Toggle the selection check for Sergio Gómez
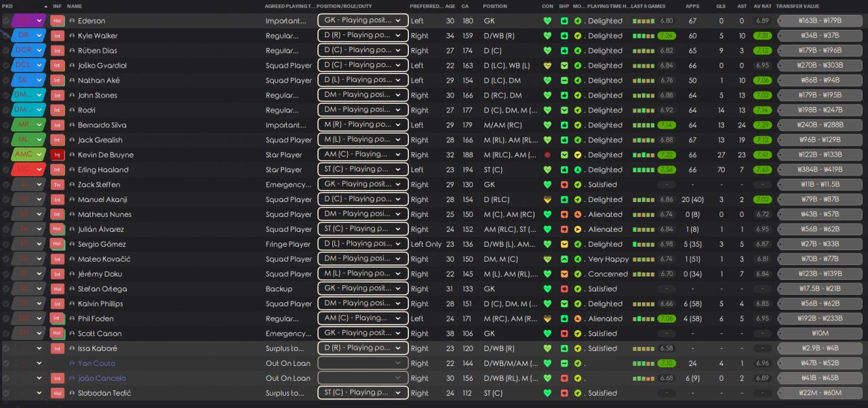Screen dimensions: 868x408 (x=5, y=245)
